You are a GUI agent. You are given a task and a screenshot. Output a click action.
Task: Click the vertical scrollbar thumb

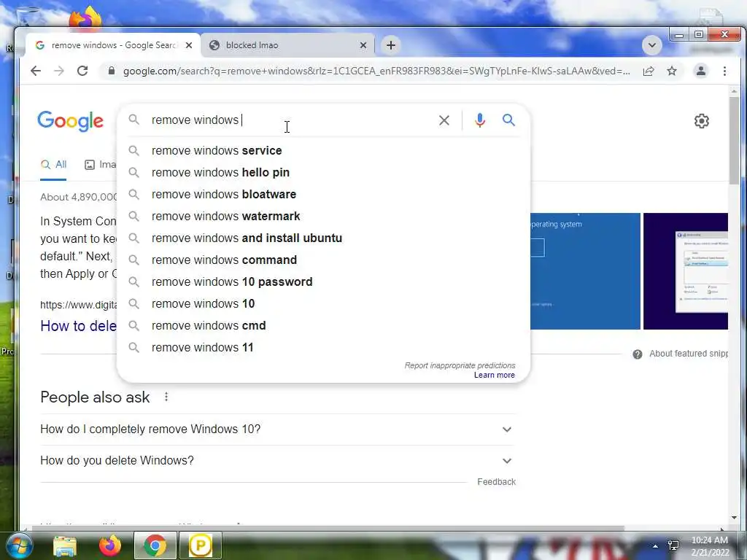point(734,139)
